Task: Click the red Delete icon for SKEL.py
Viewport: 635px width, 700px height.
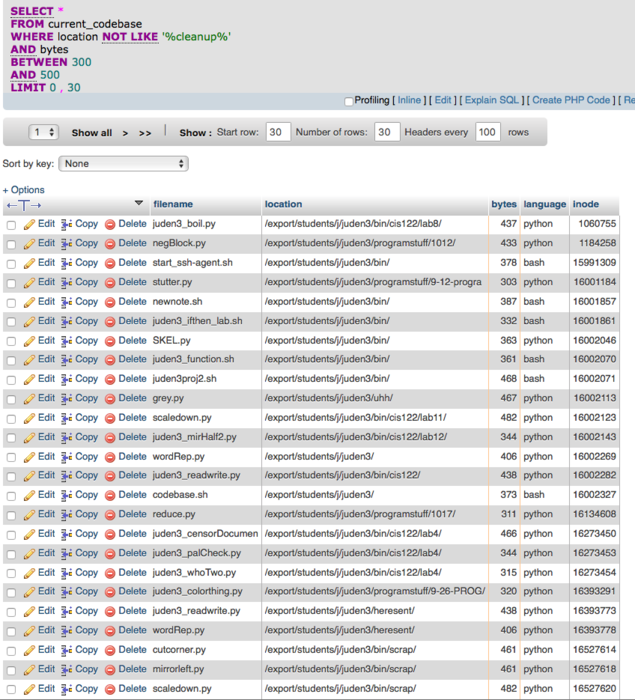Action: coord(110,340)
